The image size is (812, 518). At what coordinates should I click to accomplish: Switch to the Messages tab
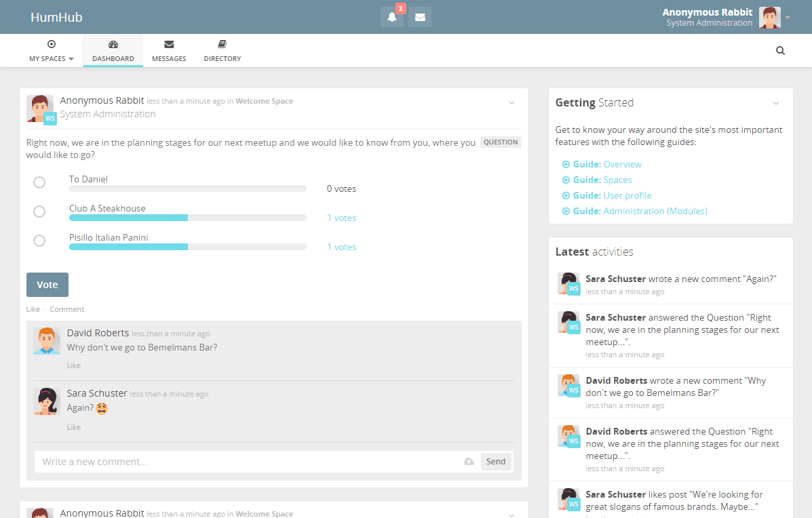tap(168, 50)
